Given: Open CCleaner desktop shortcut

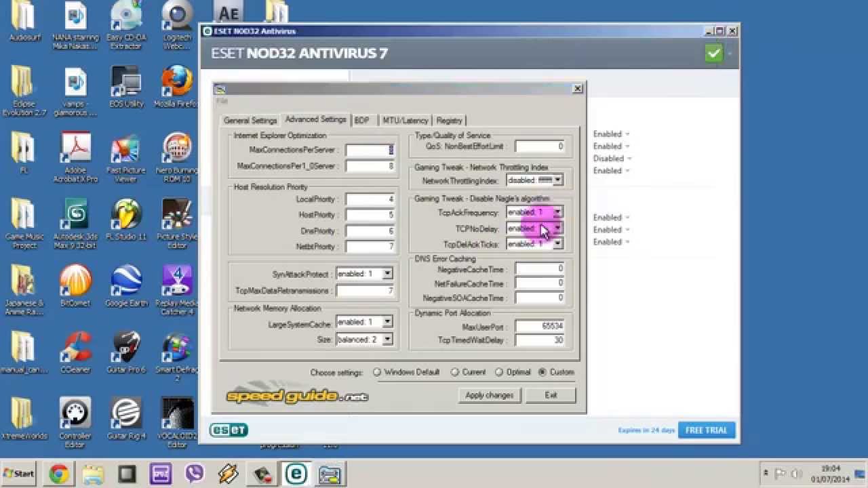Looking at the screenshot, I should click(75, 353).
